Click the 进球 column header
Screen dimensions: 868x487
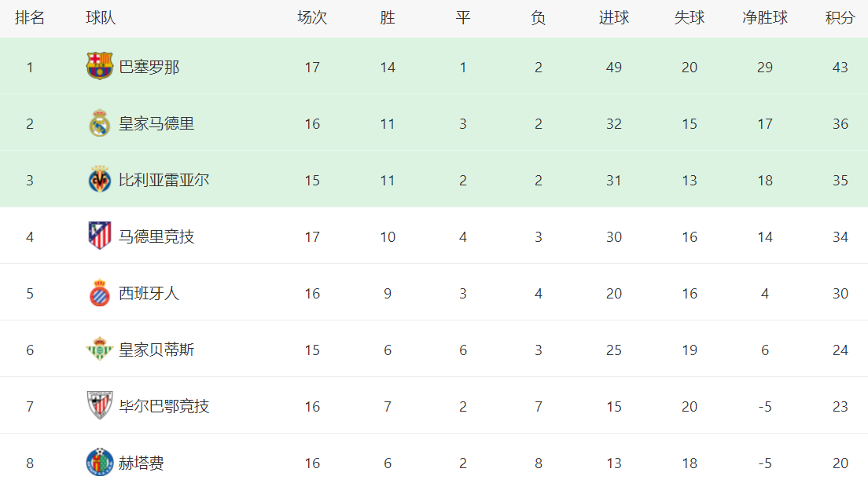coord(614,18)
